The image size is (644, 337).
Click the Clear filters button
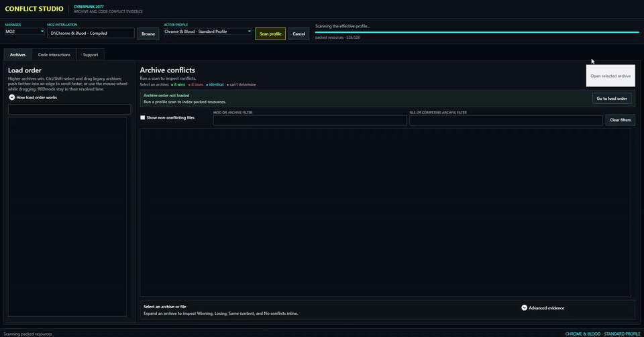(x=620, y=120)
